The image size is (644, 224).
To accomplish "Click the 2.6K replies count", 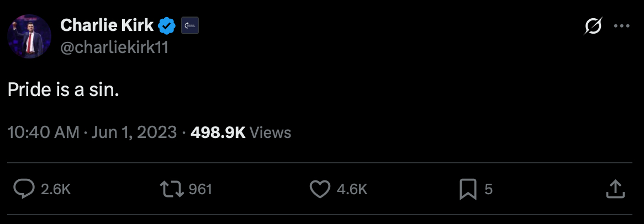I will coord(56,189).
